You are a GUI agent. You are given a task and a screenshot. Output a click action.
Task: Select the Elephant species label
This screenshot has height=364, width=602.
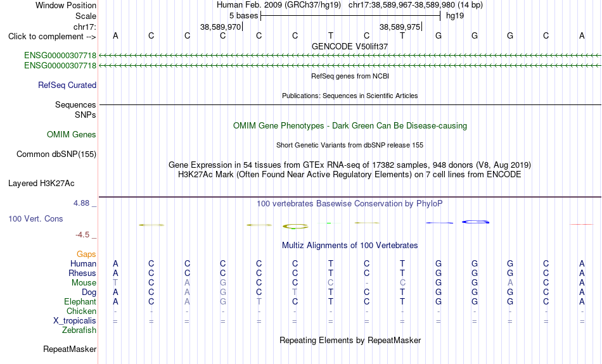pyautogui.click(x=80, y=302)
